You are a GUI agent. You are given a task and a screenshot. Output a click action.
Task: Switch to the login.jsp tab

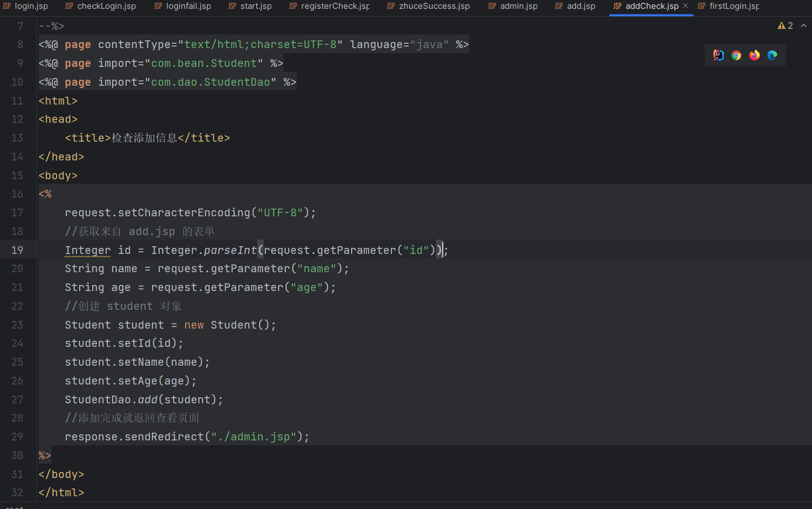(x=25, y=6)
